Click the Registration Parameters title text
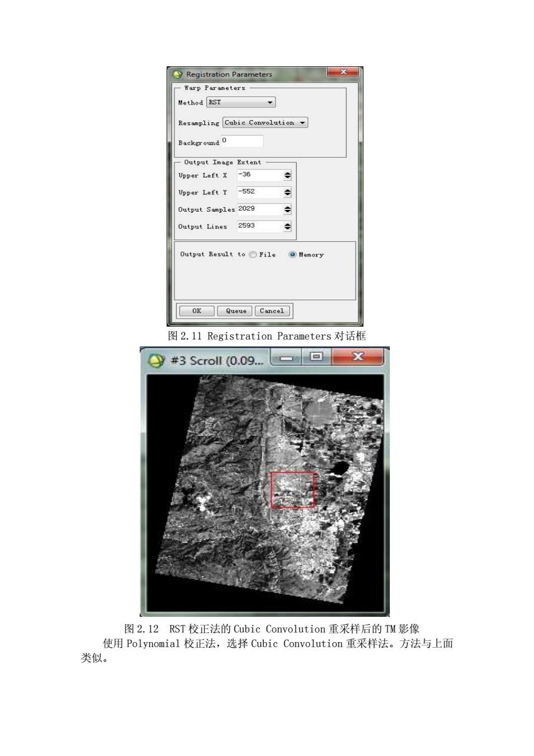The image size is (534, 756). pyautogui.click(x=229, y=74)
